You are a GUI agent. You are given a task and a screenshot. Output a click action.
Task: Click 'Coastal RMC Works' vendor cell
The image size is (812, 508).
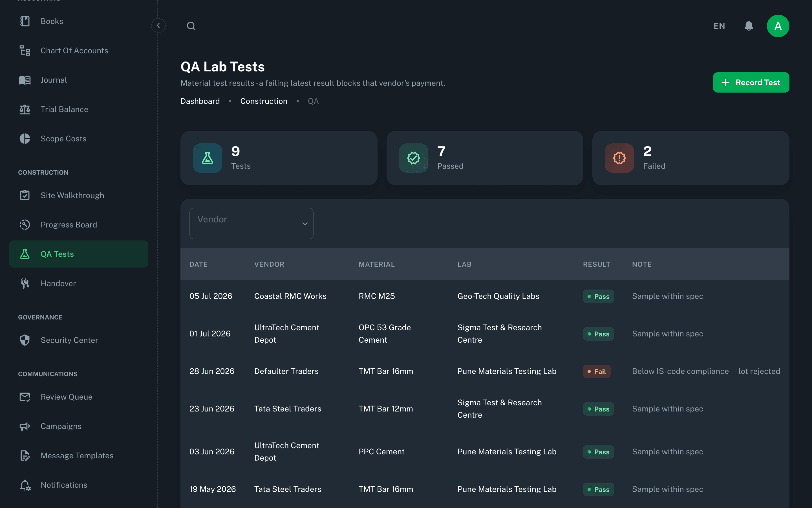coord(290,296)
